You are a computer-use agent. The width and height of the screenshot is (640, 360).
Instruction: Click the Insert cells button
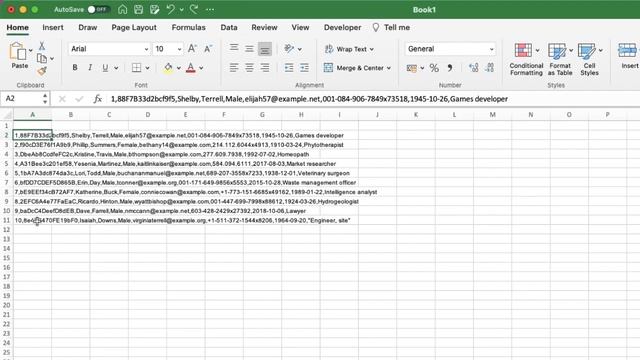(629, 56)
